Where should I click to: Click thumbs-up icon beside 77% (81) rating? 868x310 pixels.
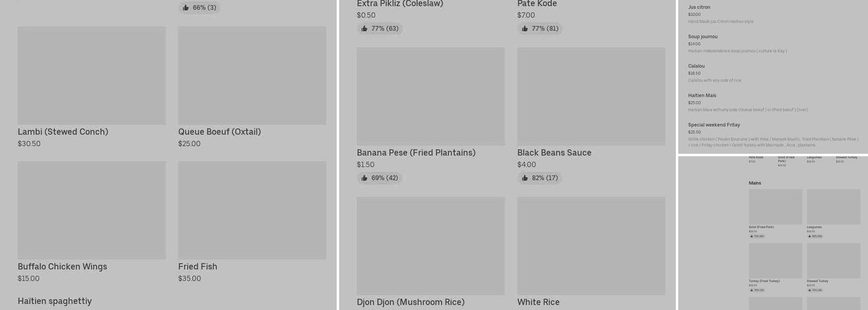pyautogui.click(x=525, y=29)
